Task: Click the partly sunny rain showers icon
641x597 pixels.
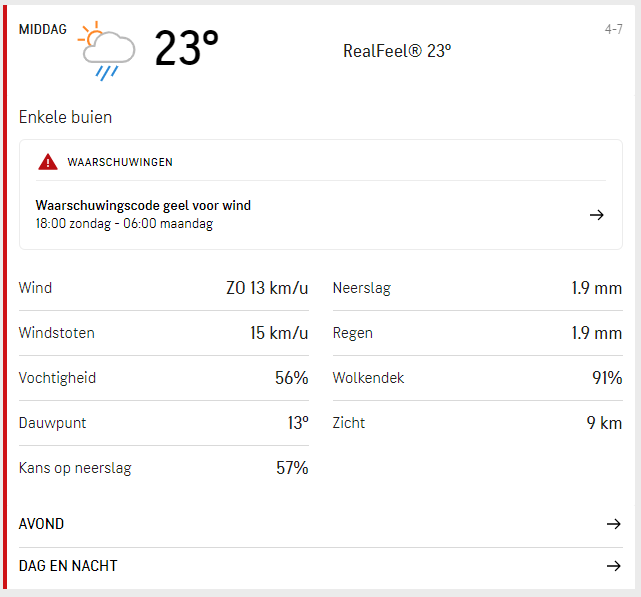Action: click(108, 50)
